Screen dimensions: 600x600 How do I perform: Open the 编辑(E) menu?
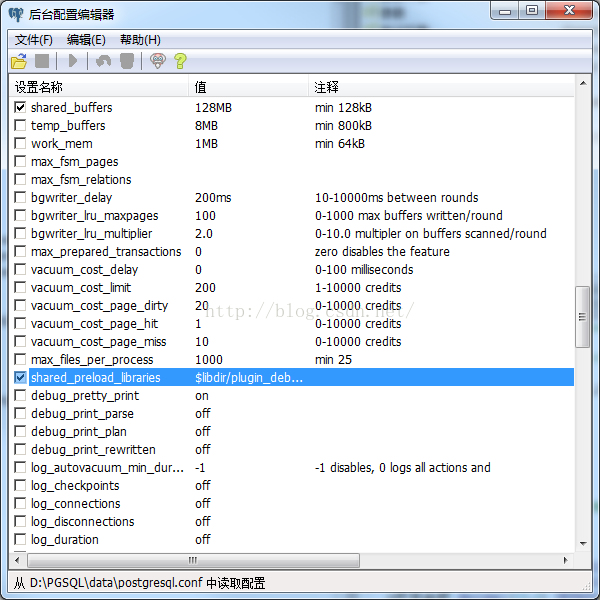[86, 40]
